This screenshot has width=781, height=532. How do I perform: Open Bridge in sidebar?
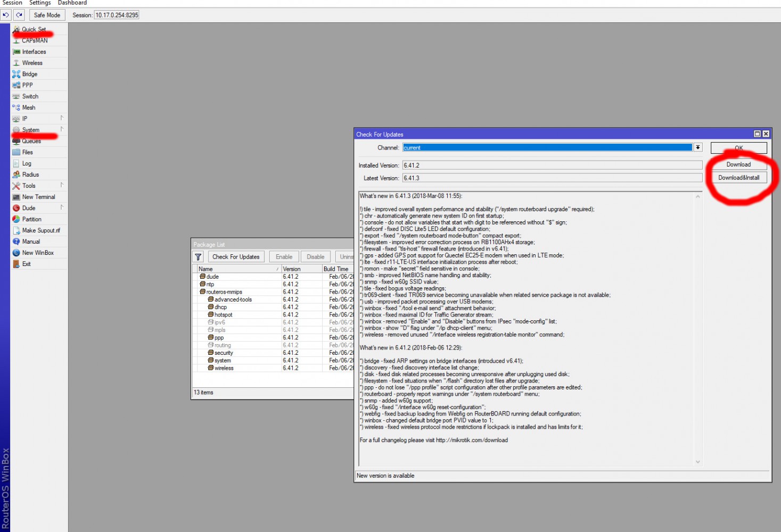pyautogui.click(x=30, y=74)
